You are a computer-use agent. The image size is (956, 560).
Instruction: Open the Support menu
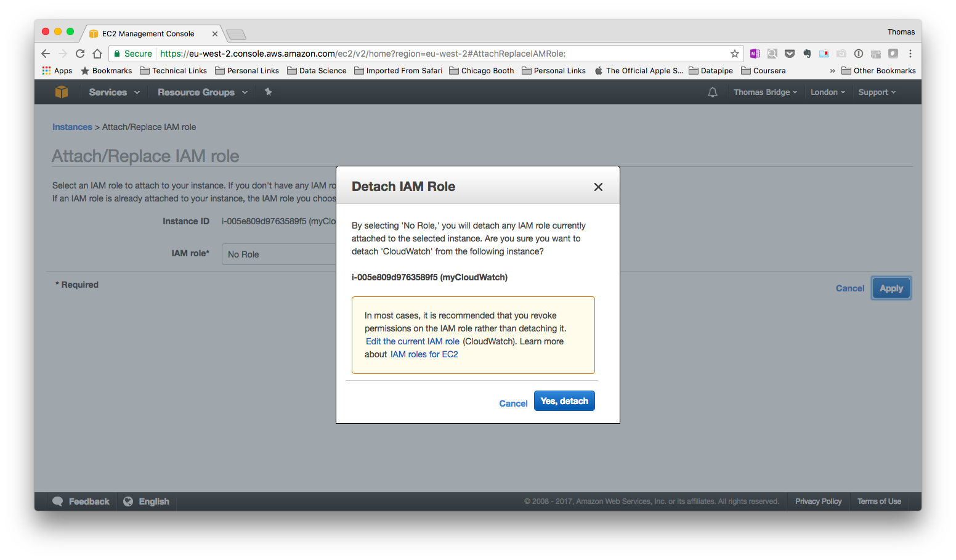coord(877,92)
